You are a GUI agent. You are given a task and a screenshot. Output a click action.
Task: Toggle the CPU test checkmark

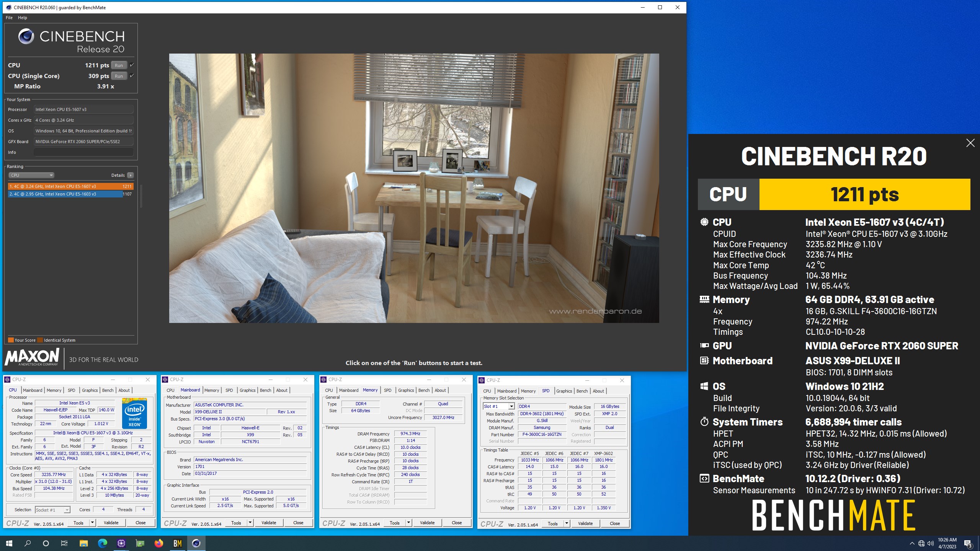pyautogui.click(x=132, y=65)
